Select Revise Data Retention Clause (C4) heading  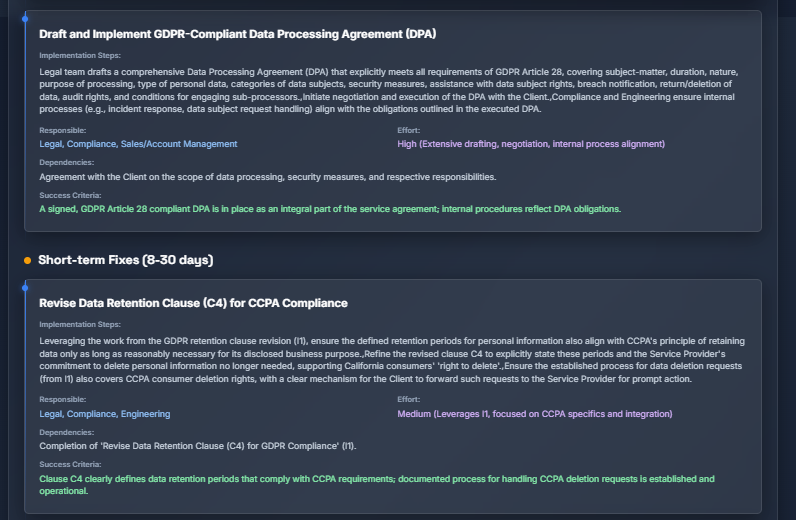pos(193,303)
